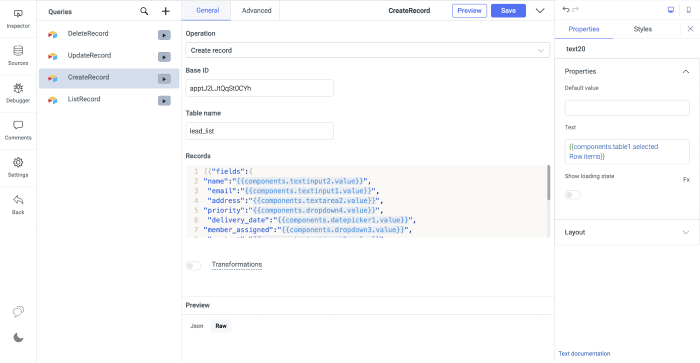The image size is (700, 363).
Task: Open the Text documentation link
Action: pos(584,354)
